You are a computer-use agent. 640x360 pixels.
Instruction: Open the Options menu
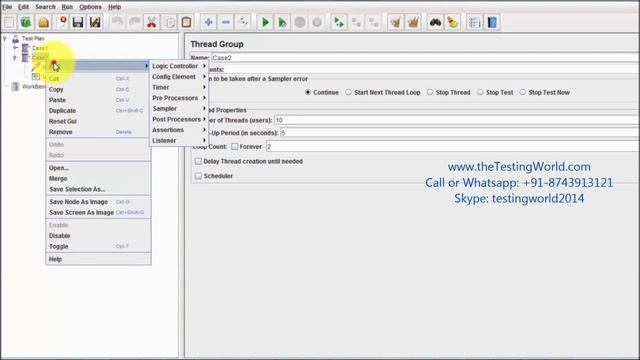(90, 7)
